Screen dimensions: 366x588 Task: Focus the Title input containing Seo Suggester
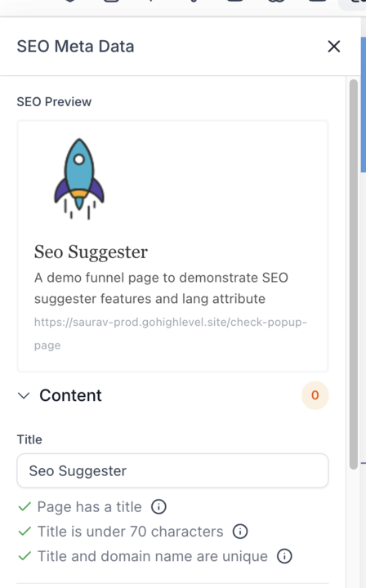172,470
